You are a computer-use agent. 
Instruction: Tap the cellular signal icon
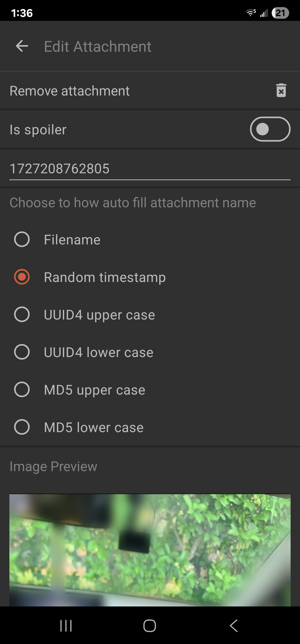pos(264,13)
